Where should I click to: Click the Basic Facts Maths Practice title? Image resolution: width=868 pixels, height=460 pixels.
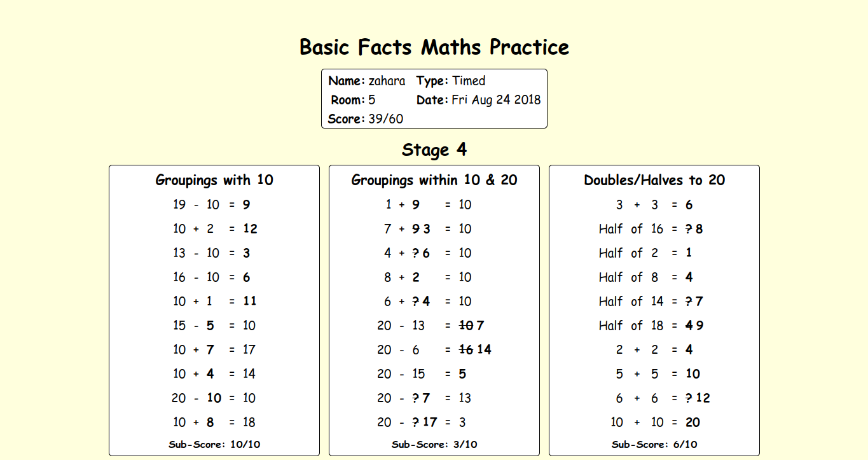point(434,47)
